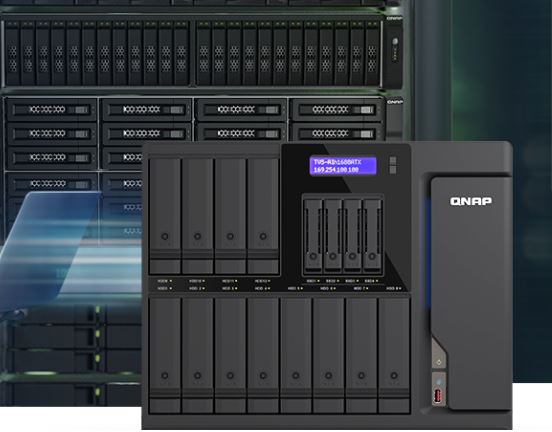This screenshot has height=432, width=552.
Task: Click the HDD 8 status LED label
Action: (x=394, y=288)
